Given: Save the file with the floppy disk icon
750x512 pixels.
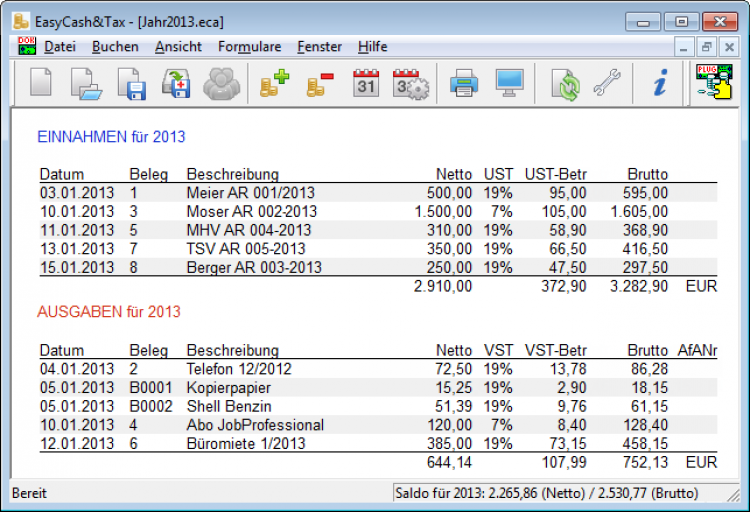Looking at the screenshot, I should coord(131,84).
